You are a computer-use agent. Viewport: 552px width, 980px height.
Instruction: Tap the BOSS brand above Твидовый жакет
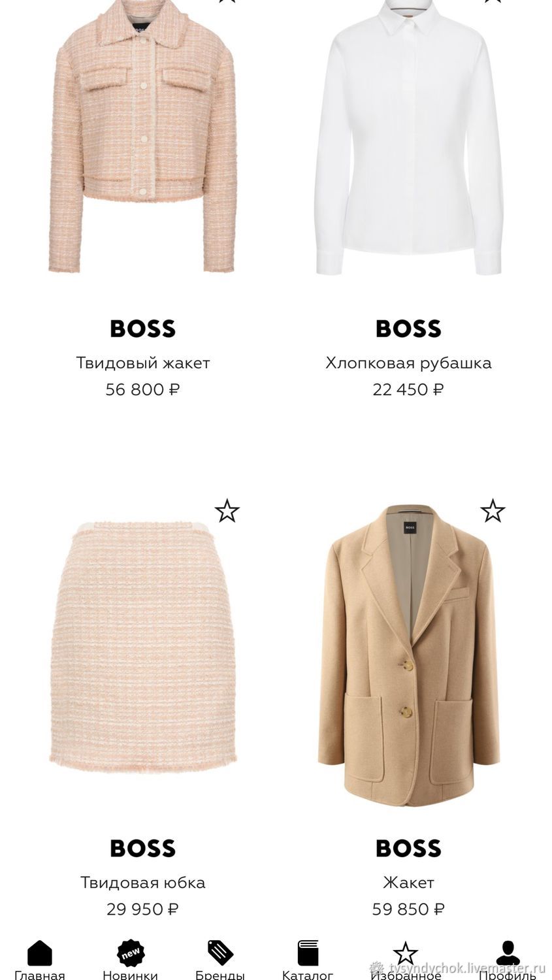(x=143, y=329)
